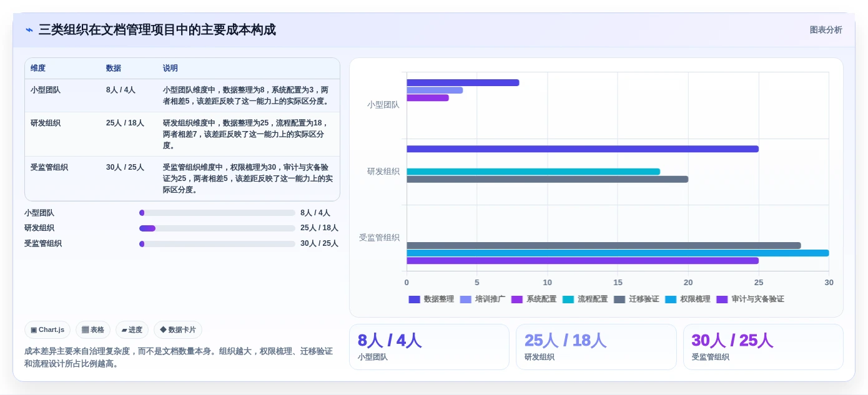Toggle the 数据整理 legend swatch
The width and height of the screenshot is (868, 395).
[415, 300]
